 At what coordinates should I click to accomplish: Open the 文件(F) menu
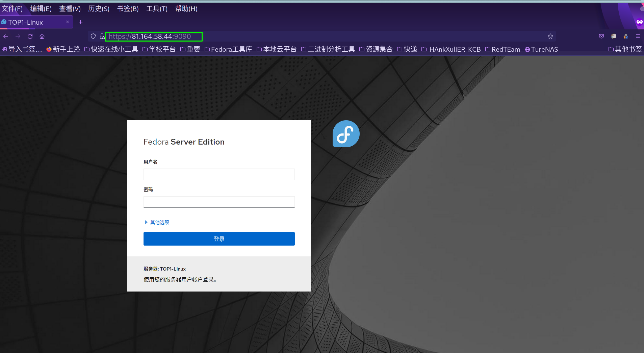12,9
